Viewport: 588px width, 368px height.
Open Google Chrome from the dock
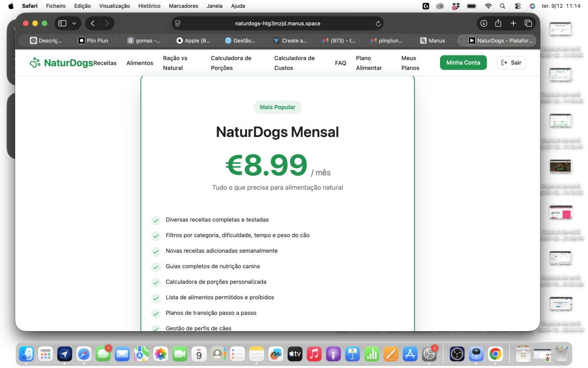click(495, 354)
